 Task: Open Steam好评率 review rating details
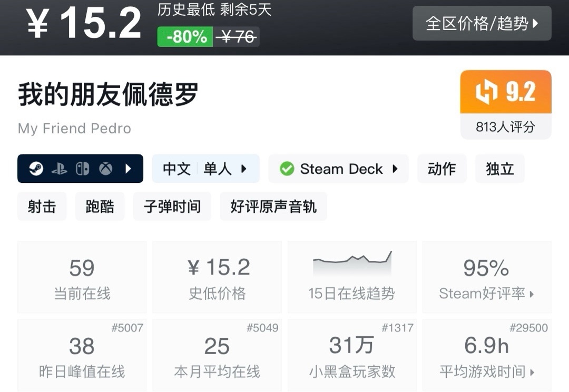[486, 277]
